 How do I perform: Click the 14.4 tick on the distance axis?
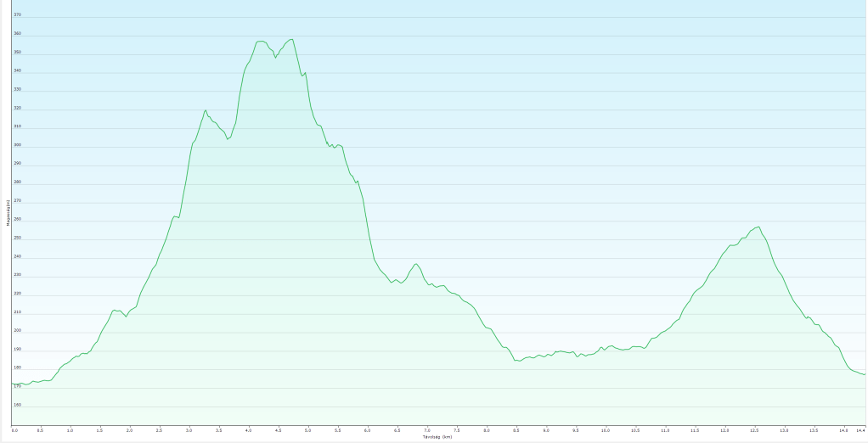tap(860, 431)
